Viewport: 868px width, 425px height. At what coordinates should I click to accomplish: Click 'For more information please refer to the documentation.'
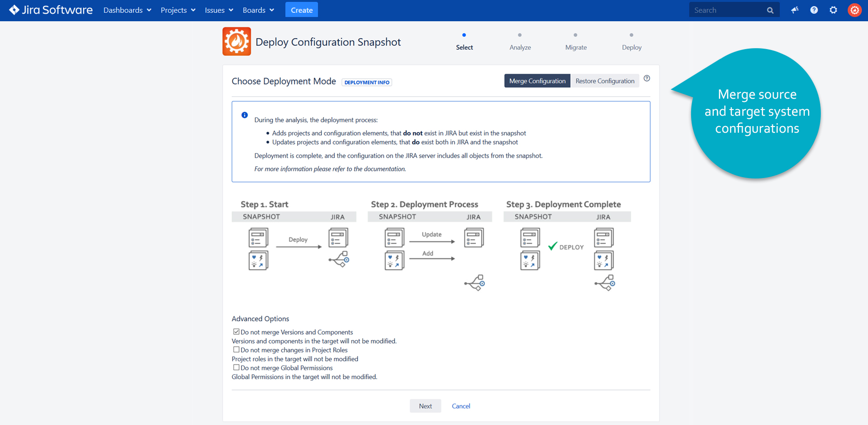(330, 169)
